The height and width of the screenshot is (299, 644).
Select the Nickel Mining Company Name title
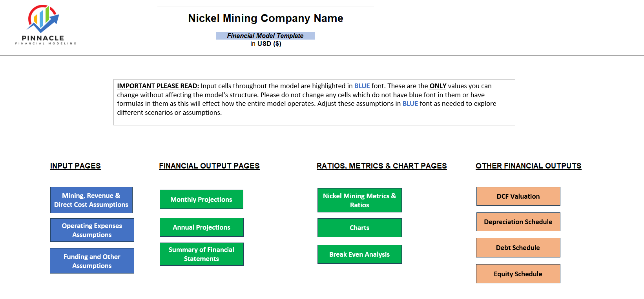coord(266,18)
